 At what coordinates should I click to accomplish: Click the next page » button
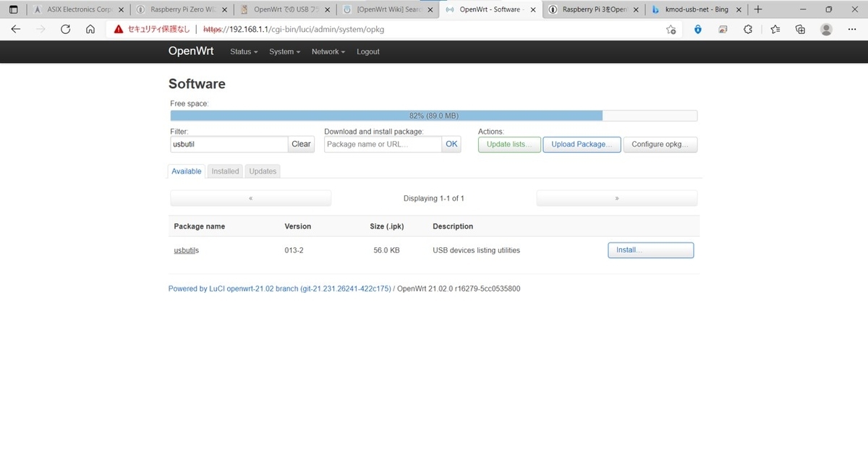[x=617, y=198]
